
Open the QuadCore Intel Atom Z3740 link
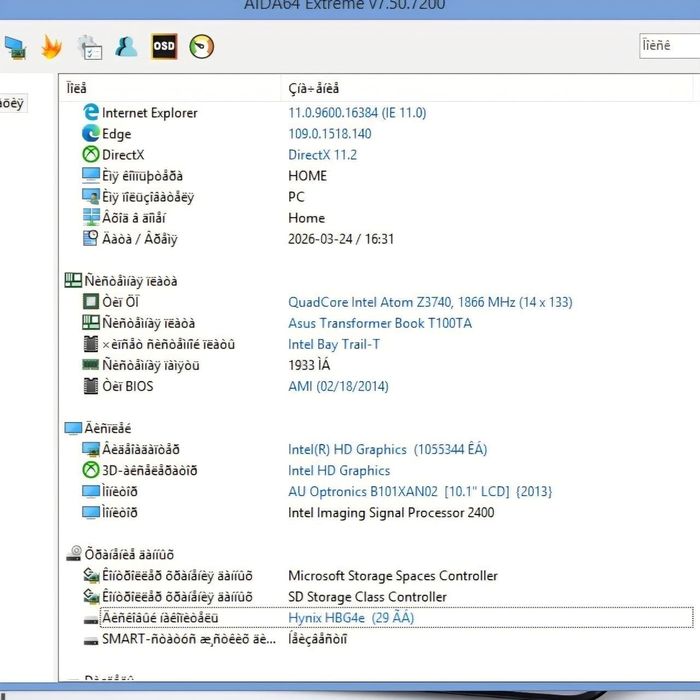click(430, 302)
